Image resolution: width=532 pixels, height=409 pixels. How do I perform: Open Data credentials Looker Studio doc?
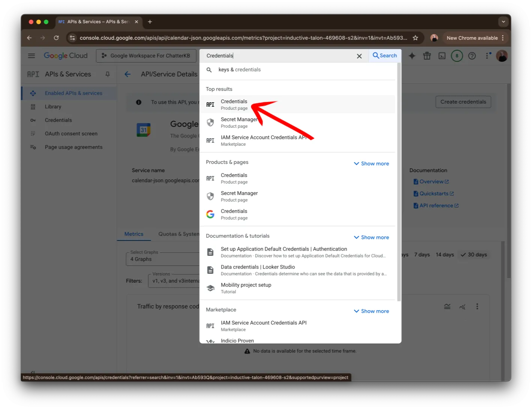(x=298, y=270)
